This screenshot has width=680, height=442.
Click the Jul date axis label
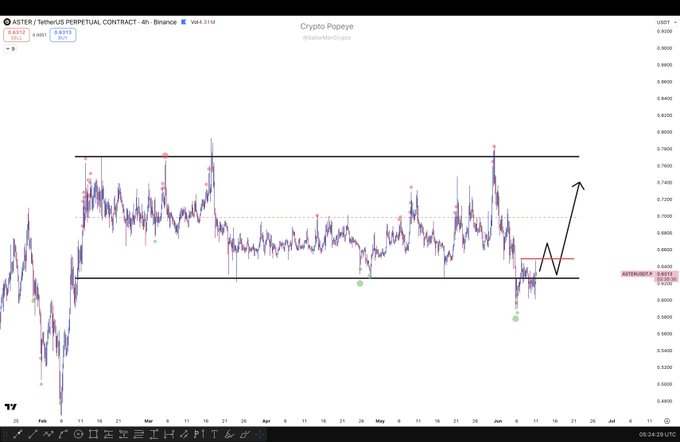[611, 421]
